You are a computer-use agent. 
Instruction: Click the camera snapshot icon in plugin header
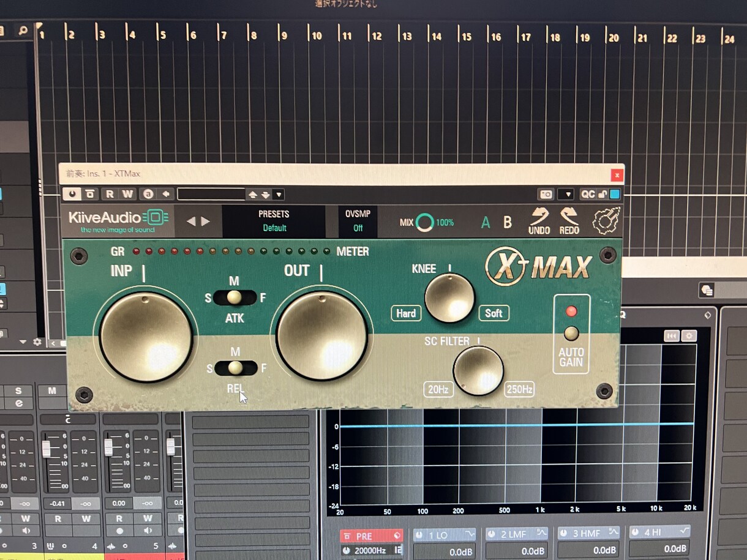tap(546, 194)
